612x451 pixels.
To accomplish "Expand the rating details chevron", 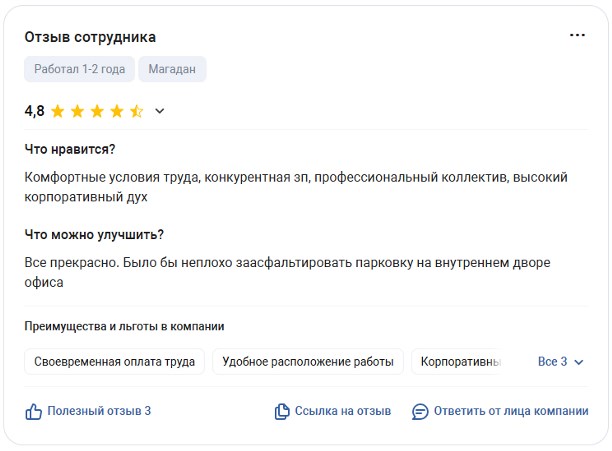I will point(160,111).
